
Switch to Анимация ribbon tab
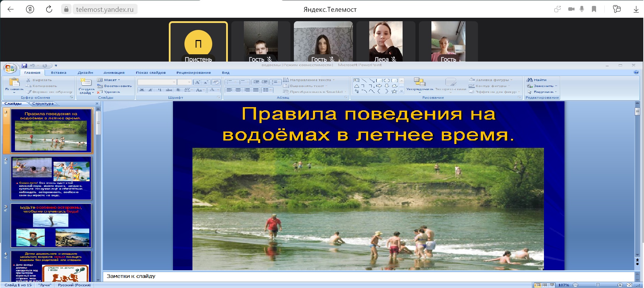[114, 73]
